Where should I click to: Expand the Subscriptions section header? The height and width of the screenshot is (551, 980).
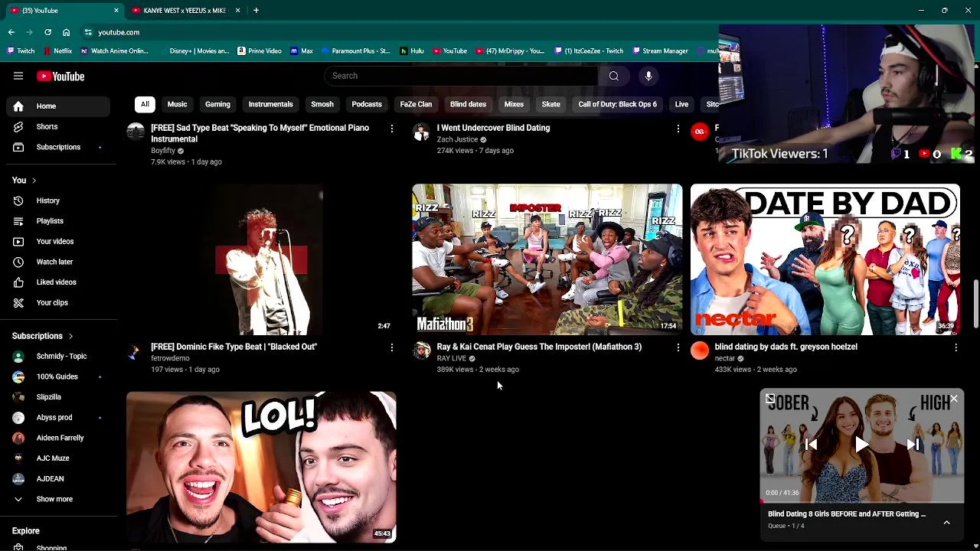(43, 336)
